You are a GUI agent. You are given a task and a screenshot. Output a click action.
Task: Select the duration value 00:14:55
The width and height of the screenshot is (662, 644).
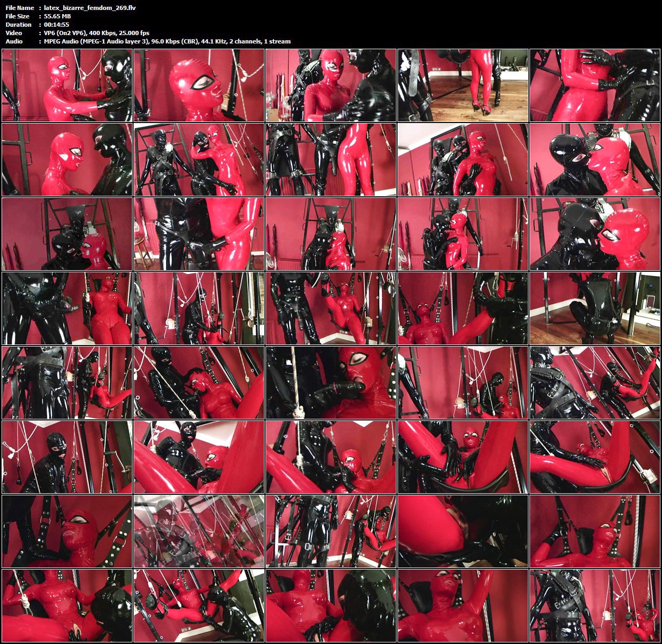57,25
